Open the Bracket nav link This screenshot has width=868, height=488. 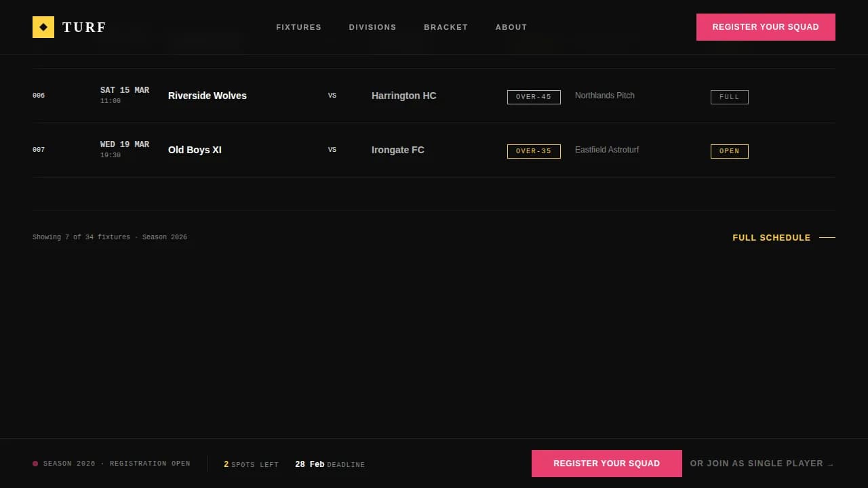[x=446, y=27]
